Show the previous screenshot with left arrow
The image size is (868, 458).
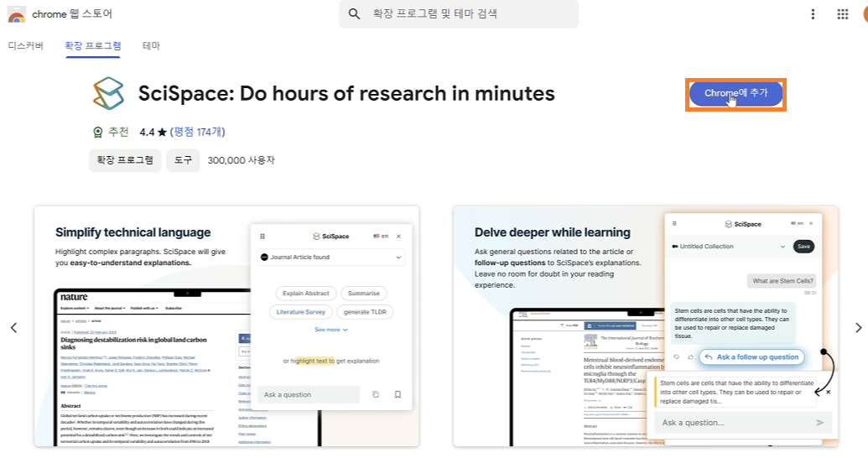(x=14, y=327)
